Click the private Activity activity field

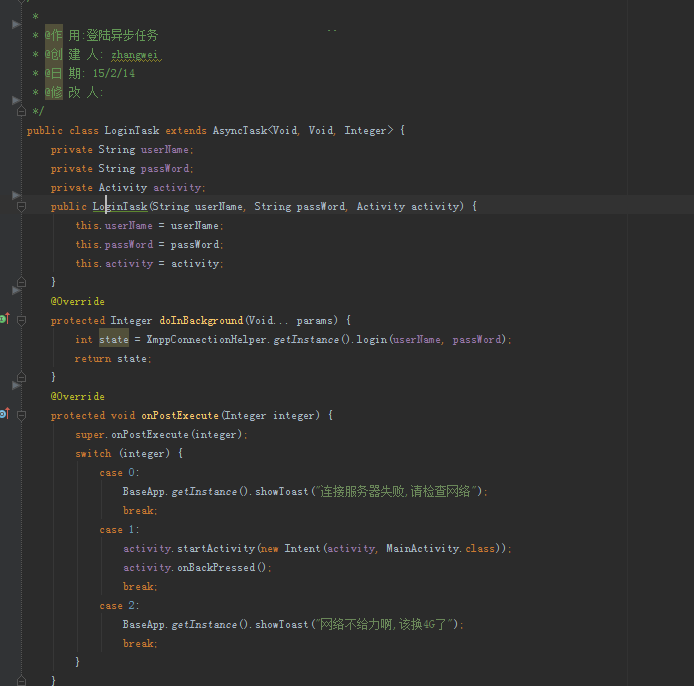pos(128,188)
